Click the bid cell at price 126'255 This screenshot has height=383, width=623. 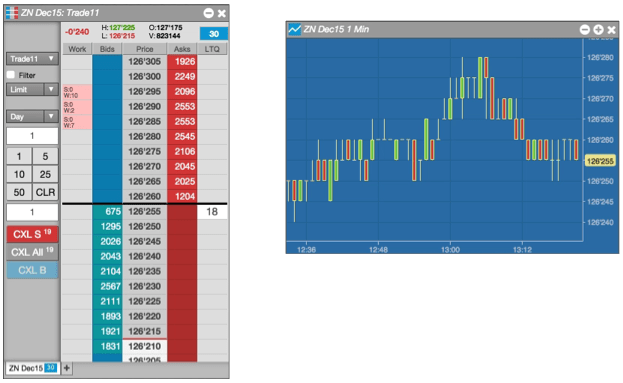(107, 211)
